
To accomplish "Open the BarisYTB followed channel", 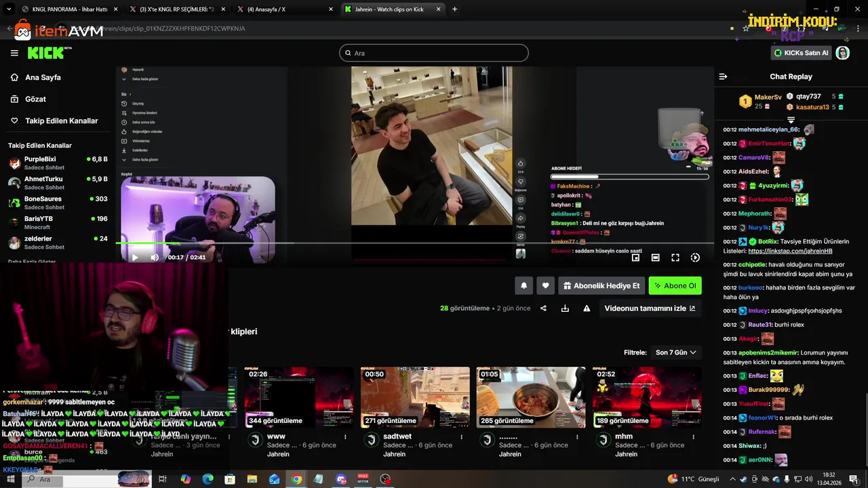I will coord(58,222).
